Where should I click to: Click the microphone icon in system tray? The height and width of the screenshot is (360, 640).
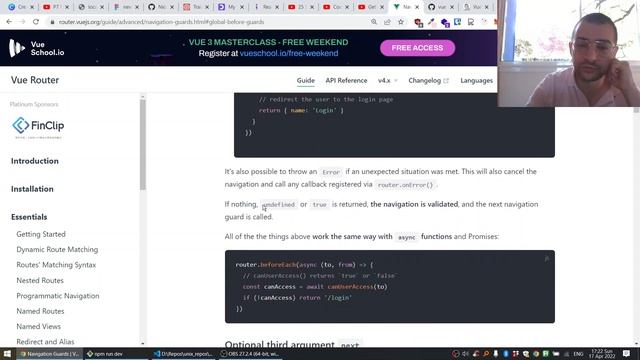click(496, 354)
